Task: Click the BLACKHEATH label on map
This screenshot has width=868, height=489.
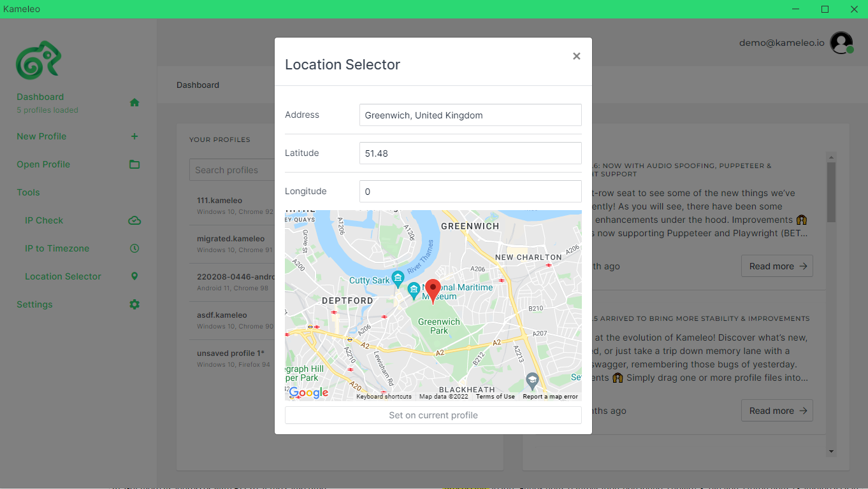Action: (467, 390)
